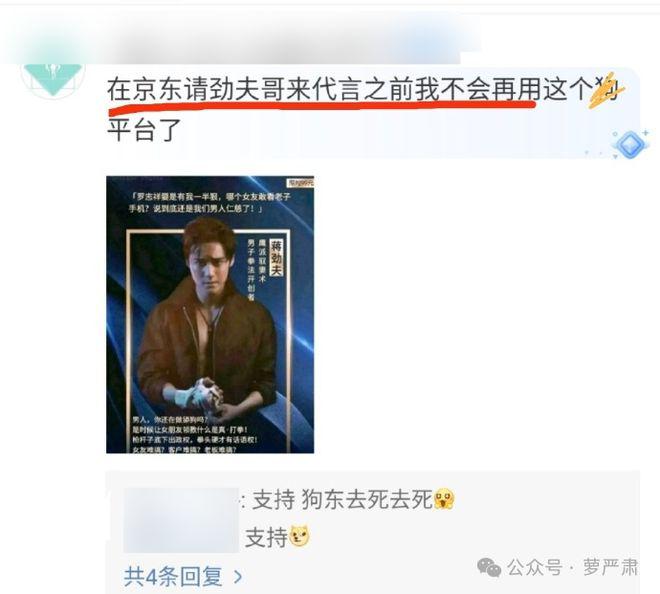Open the teal triangle user avatar

pos(53,80)
